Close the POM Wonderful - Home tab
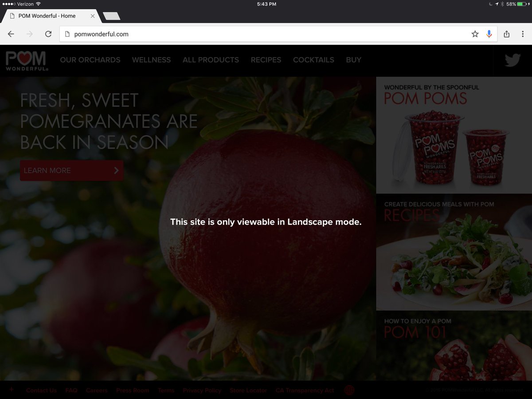Viewport: 532px width, 399px height. (x=92, y=16)
